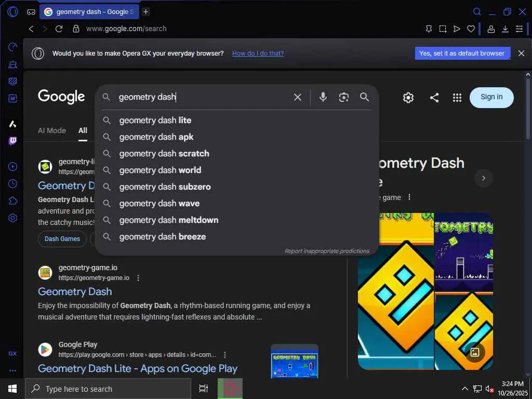Reload the current page
This screenshot has width=532, height=399.
[x=59, y=29]
